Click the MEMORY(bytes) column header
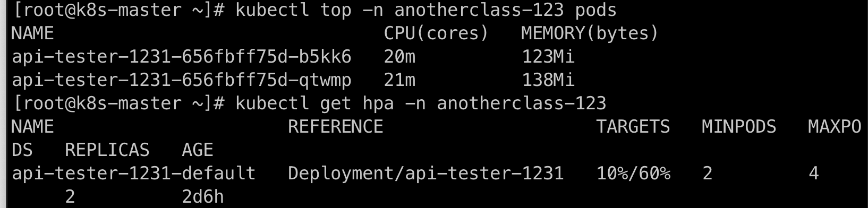This screenshot has width=868, height=208. point(590,33)
